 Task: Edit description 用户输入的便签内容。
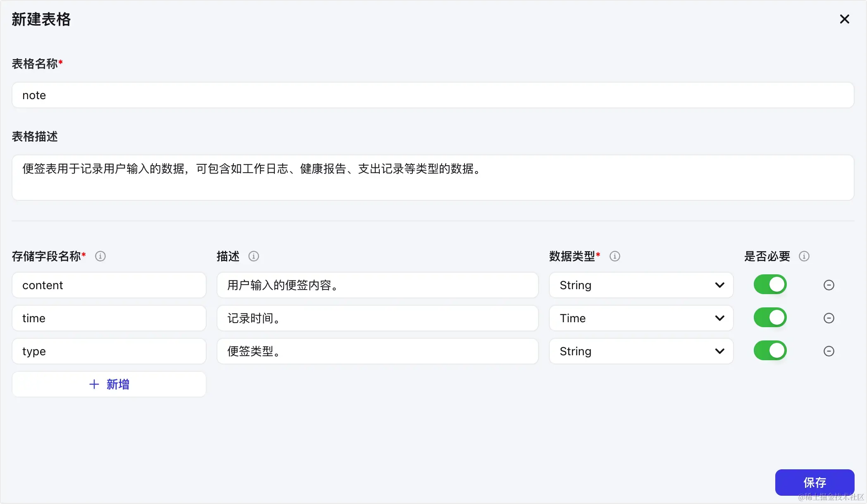tap(378, 285)
